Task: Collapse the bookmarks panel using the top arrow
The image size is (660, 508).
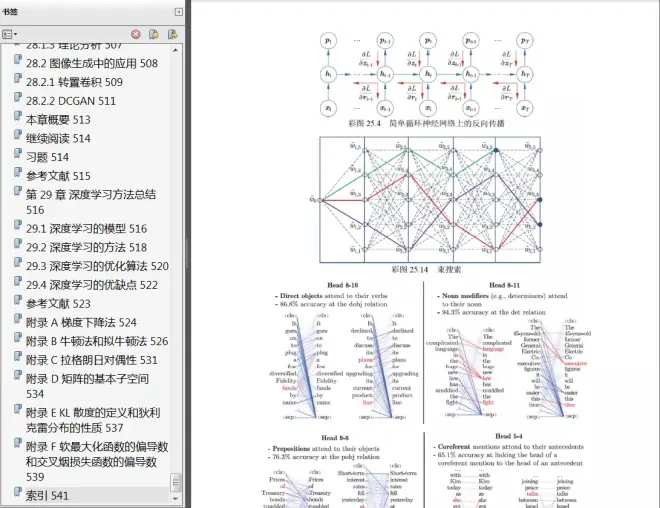Action: tap(177, 11)
